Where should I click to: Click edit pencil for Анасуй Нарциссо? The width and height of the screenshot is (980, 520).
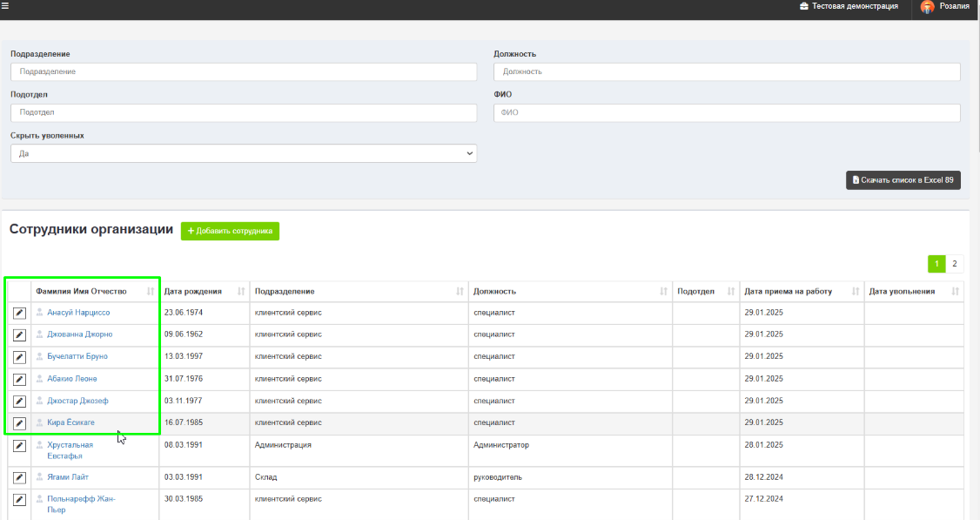tap(19, 313)
